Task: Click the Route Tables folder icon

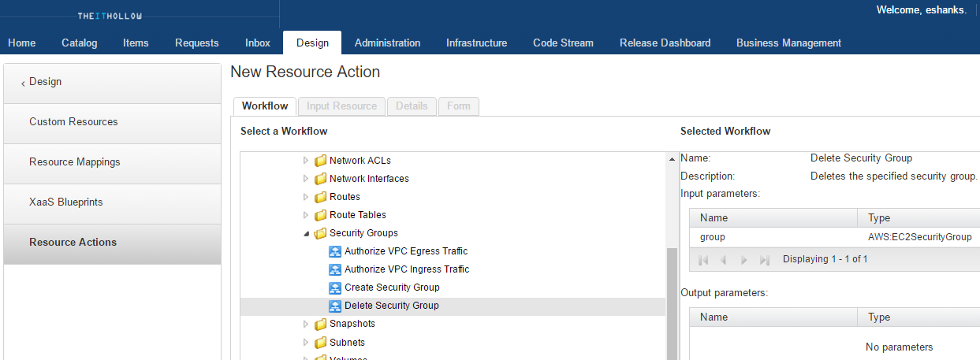Action: pos(320,215)
